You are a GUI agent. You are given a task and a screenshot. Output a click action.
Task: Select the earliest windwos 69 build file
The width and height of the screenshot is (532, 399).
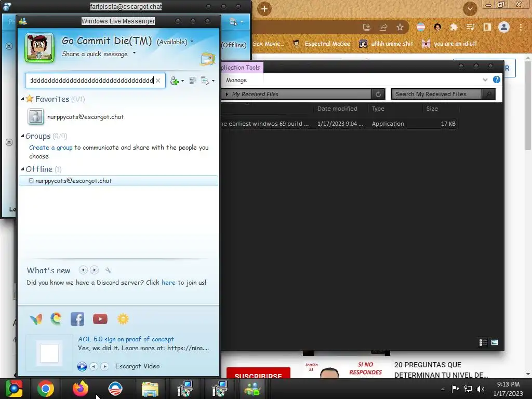[x=339, y=124]
